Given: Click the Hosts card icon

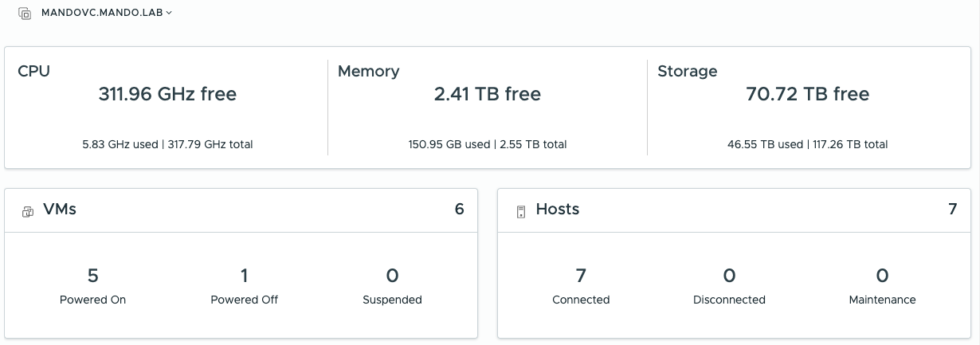Looking at the screenshot, I should (521, 211).
